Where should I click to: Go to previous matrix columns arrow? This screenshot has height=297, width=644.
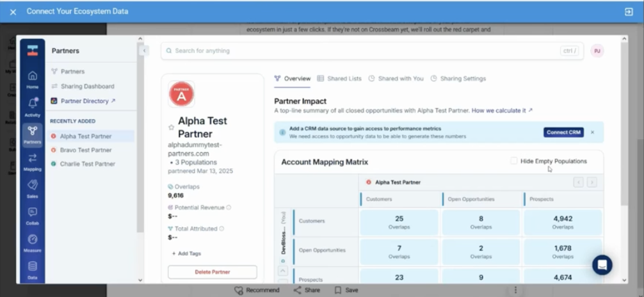[x=578, y=182]
